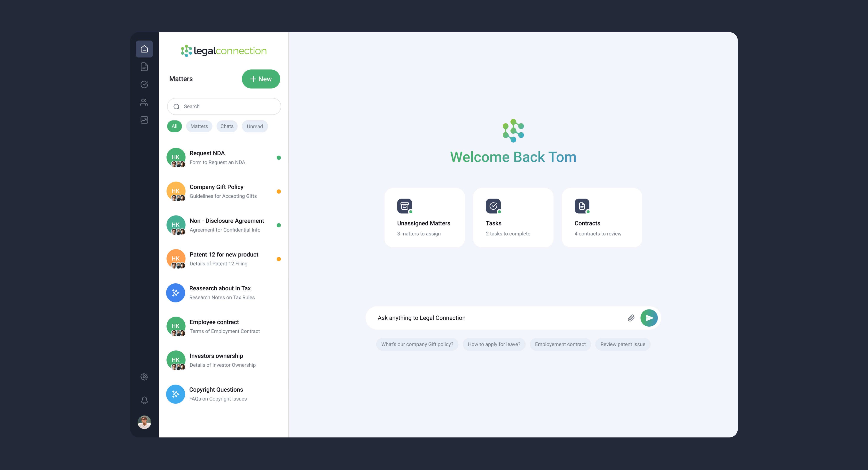This screenshot has width=868, height=470.
Task: Choose 'Review patent issue' suggestion
Action: click(622, 344)
